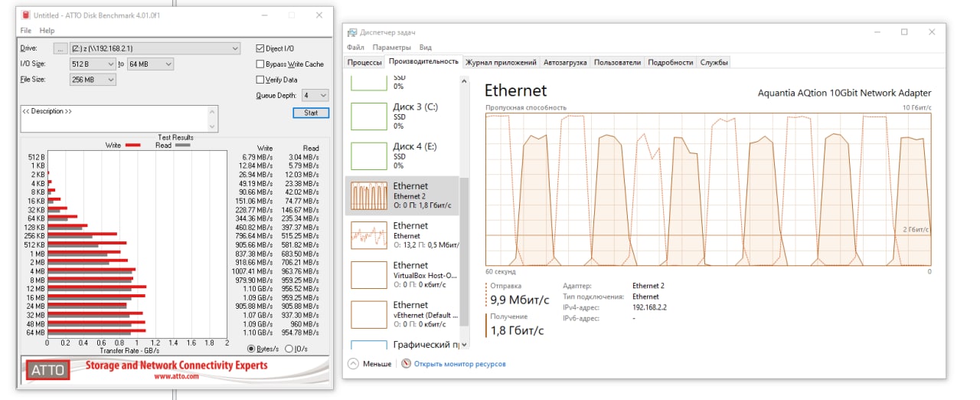Click the 1007.41 MB/s write value
980x400 pixels.
pyautogui.click(x=253, y=270)
